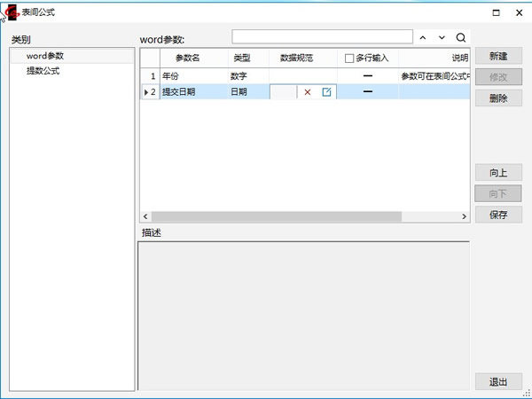This screenshot has height=399, width=532.
Task: Select the 年份 parameter row
Action: [192, 76]
